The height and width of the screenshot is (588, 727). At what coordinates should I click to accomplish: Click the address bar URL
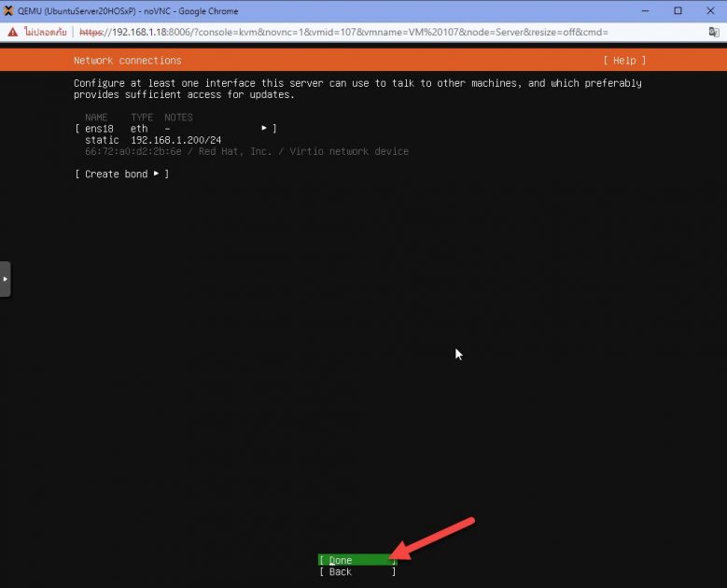point(343,32)
